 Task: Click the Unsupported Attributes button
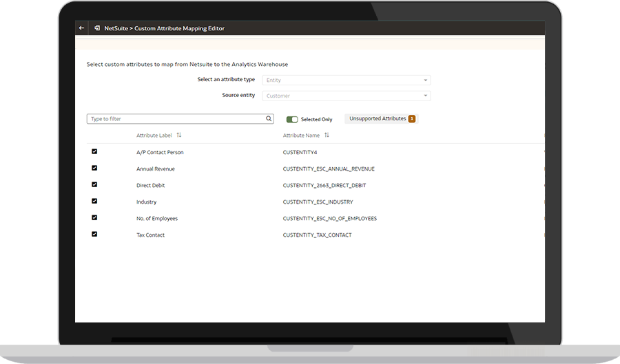(378, 119)
